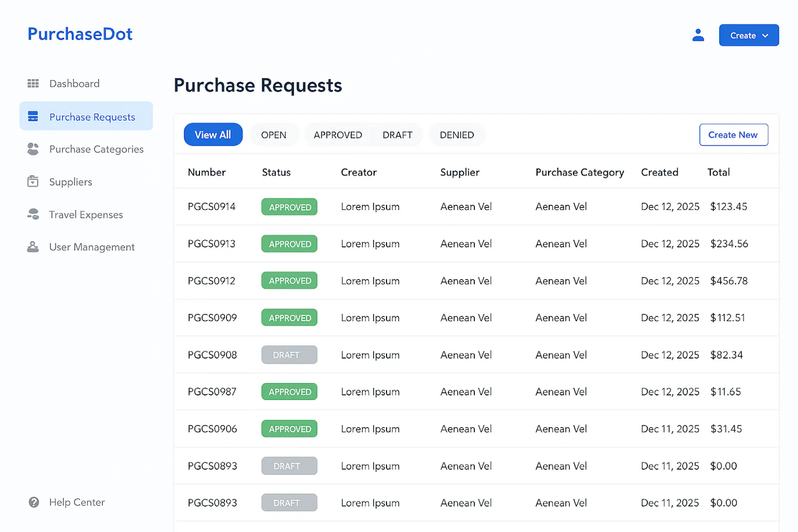This screenshot has width=798, height=532.
Task: Sort by Created column header
Action: click(659, 172)
